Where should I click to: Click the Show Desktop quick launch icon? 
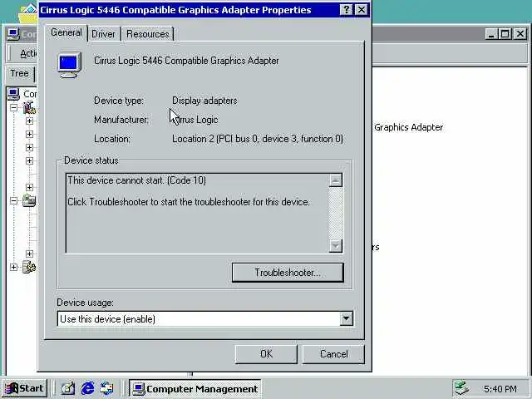[x=68, y=388]
